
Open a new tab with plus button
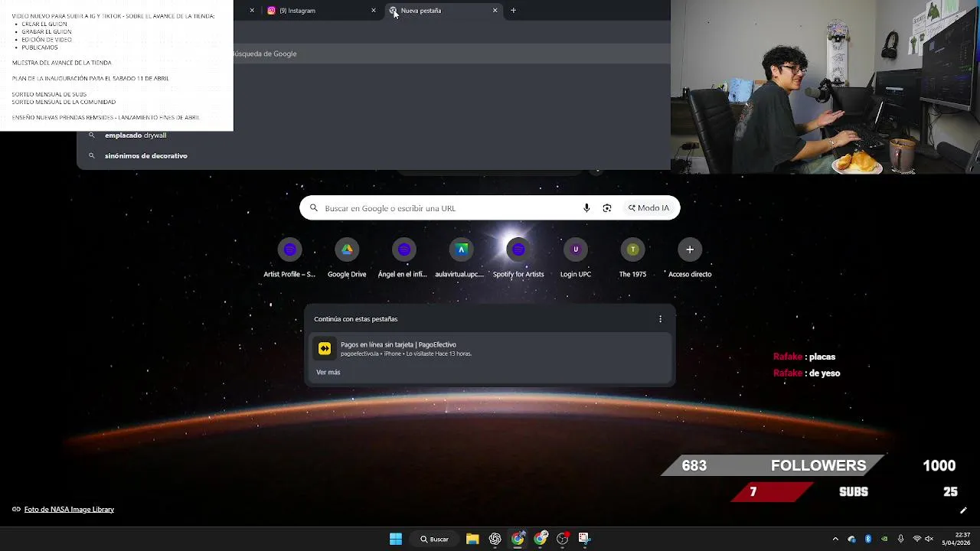513,11
